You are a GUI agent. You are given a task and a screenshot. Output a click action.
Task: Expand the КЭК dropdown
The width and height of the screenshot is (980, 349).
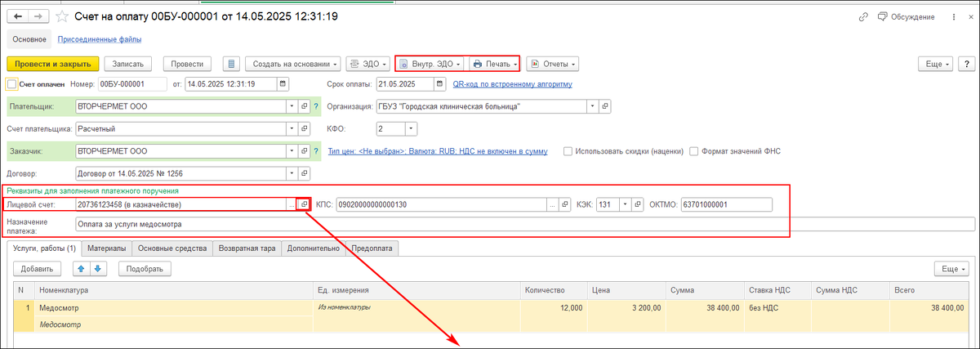[626, 204]
